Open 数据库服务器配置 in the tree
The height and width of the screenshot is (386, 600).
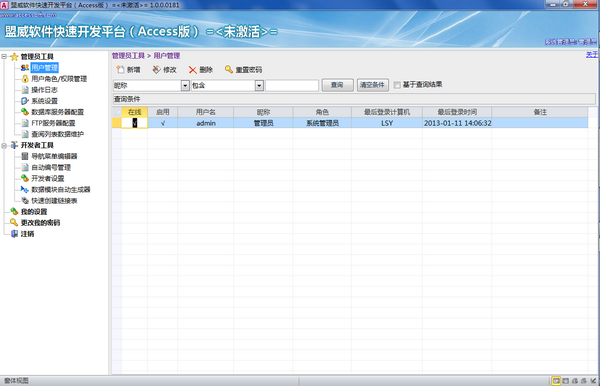point(57,112)
